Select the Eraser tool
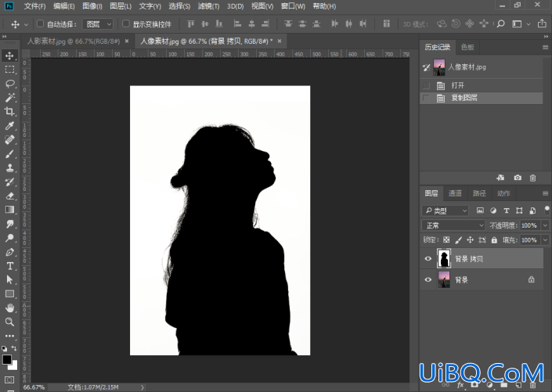 9,196
